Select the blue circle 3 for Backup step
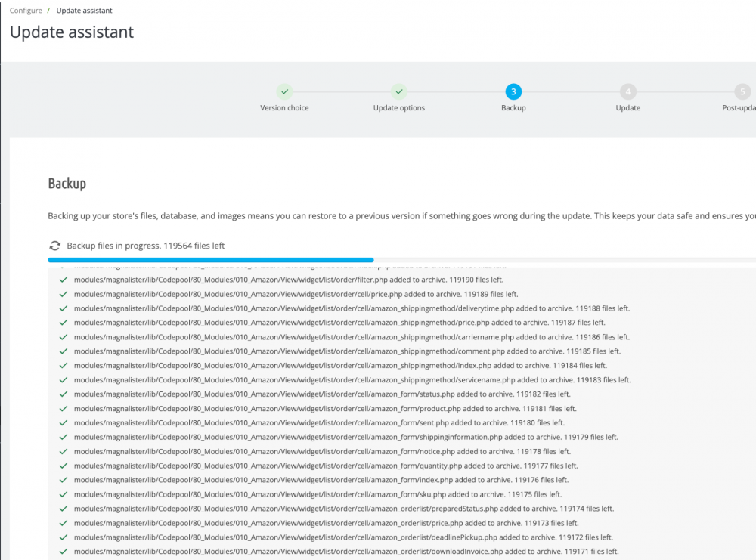The width and height of the screenshot is (756, 560). (x=513, y=91)
